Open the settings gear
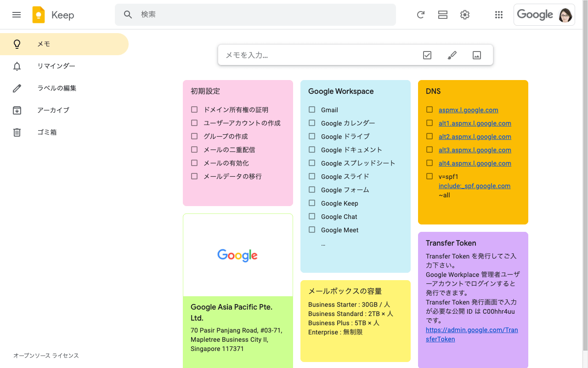 tap(465, 15)
